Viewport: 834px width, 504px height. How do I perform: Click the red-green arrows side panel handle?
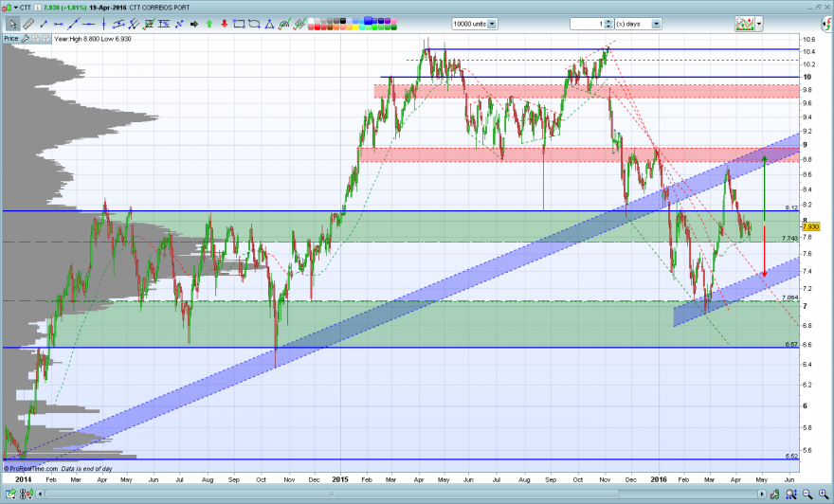click(827, 24)
